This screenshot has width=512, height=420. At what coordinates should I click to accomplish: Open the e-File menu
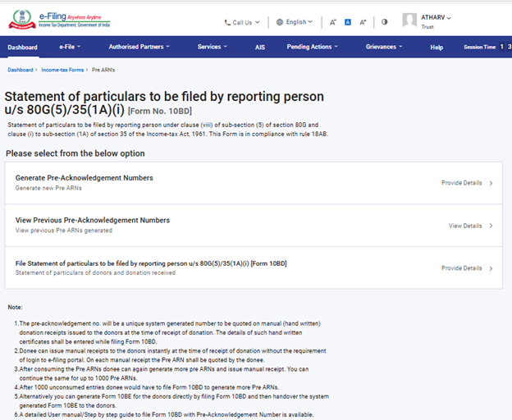pyautogui.click(x=71, y=47)
